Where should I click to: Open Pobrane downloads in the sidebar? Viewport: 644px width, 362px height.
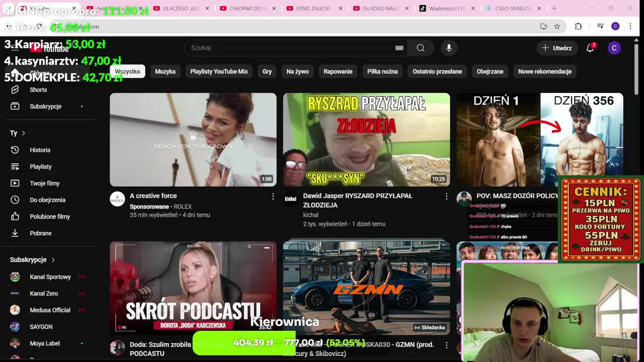tap(40, 233)
